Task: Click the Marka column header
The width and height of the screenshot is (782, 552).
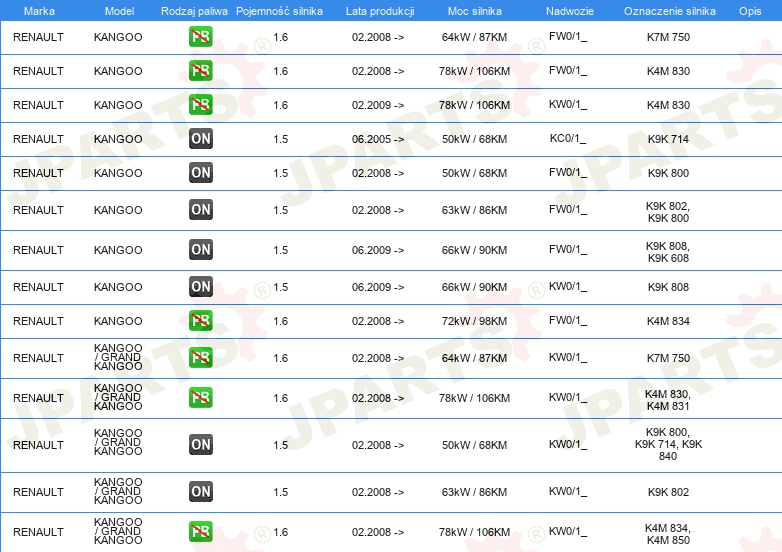Action: point(39,11)
